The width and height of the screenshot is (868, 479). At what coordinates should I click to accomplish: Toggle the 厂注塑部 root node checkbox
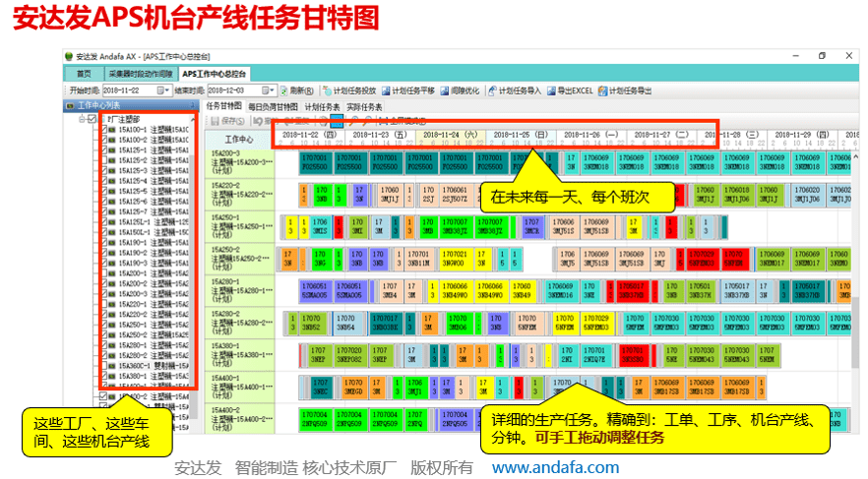(92, 119)
